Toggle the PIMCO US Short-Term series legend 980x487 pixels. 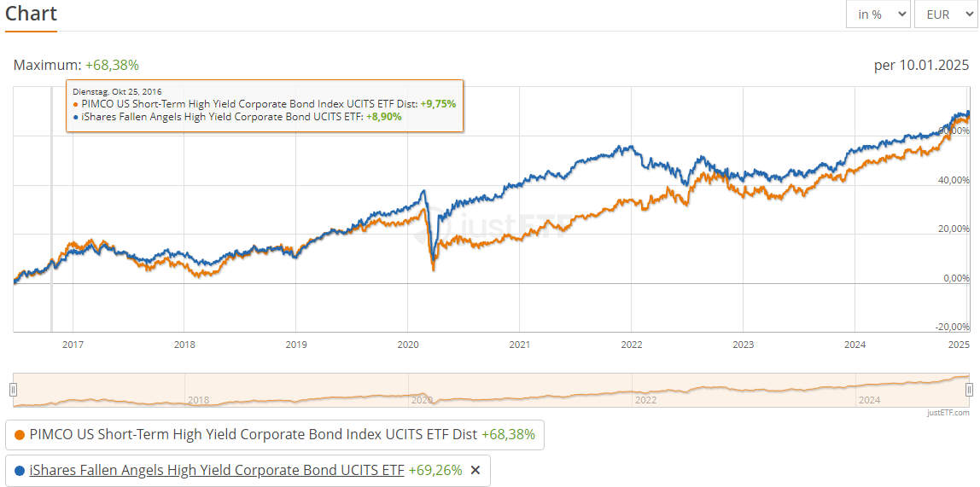[x=253, y=435]
